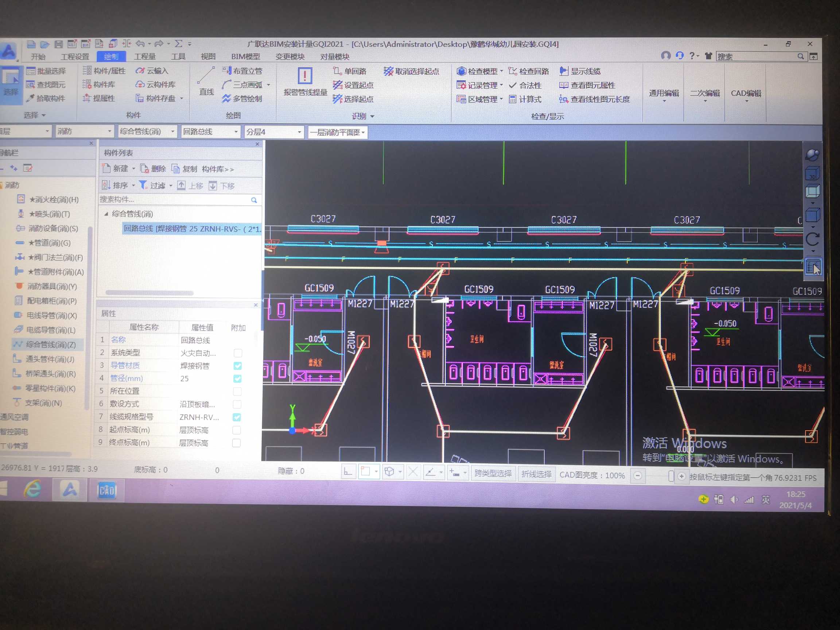The width and height of the screenshot is (840, 630).
Task: Select the 拾取构件 pick component tool
Action: click(46, 98)
